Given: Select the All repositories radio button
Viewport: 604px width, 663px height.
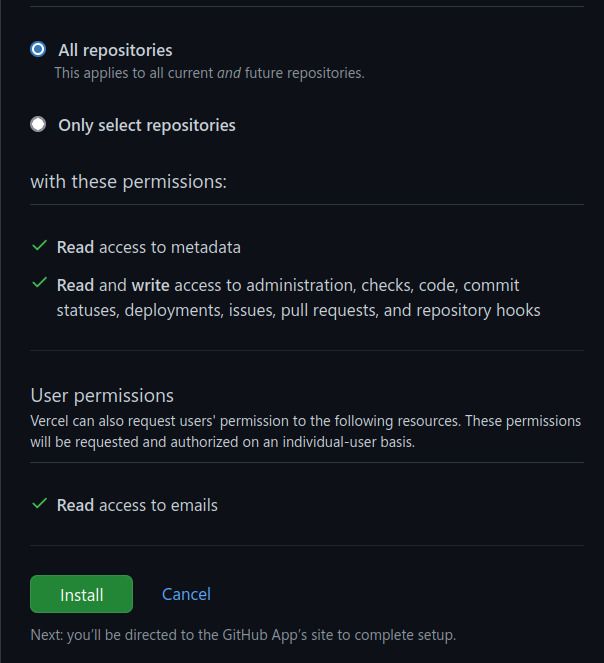Looking at the screenshot, I should pyautogui.click(x=38, y=49).
